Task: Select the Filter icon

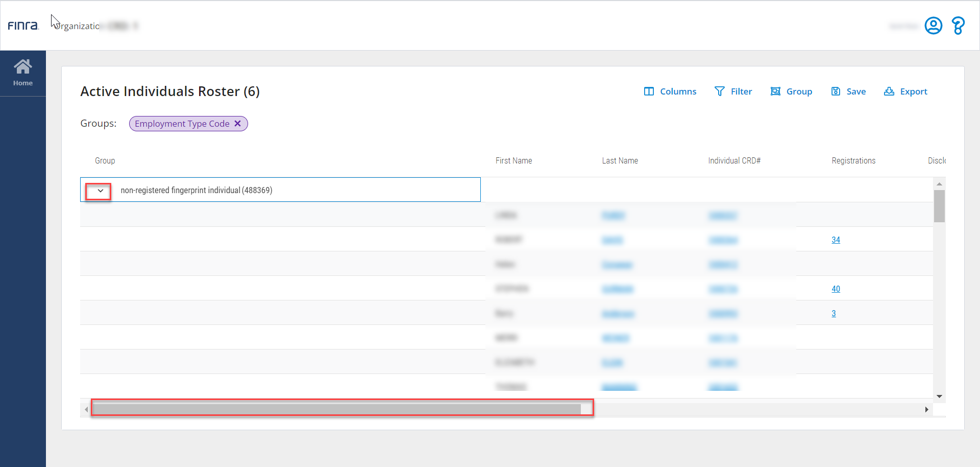Action: [719, 91]
